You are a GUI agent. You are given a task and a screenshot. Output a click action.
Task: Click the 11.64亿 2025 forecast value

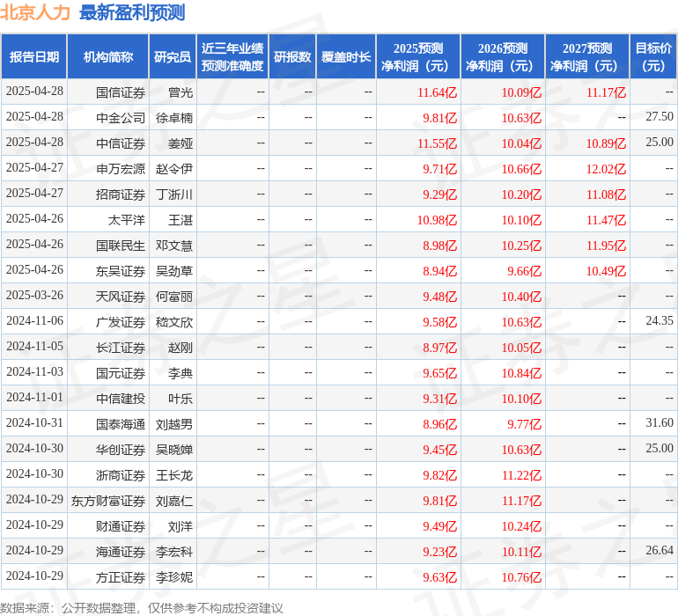click(437, 92)
